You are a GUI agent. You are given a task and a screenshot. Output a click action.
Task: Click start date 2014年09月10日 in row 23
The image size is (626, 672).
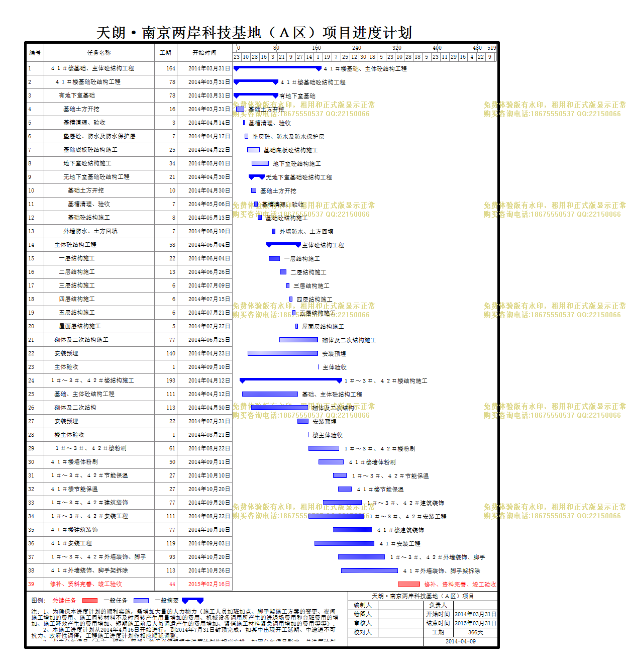(209, 367)
